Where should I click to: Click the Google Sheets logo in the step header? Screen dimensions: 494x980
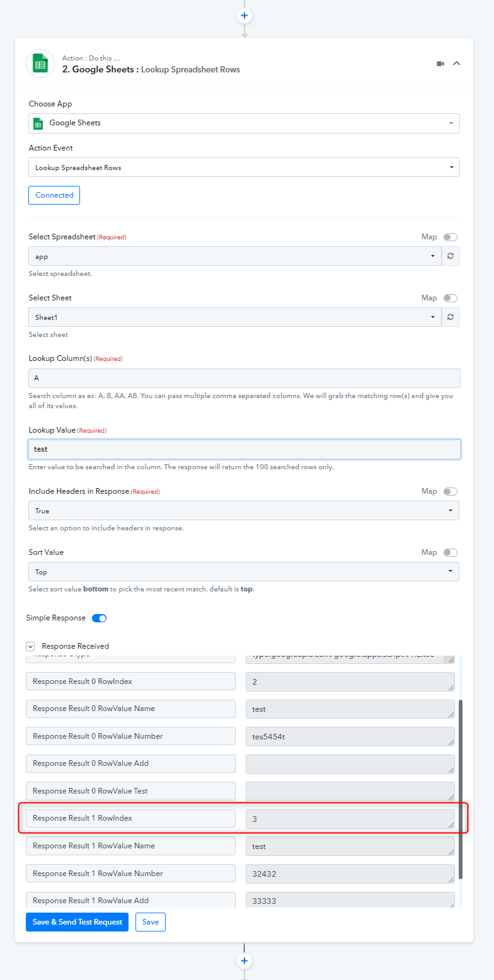point(40,64)
